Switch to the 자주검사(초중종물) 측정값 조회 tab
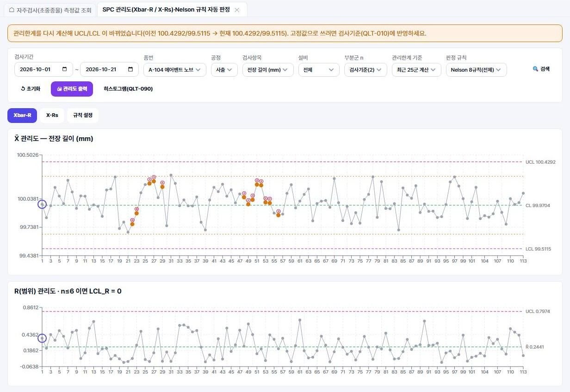Screen dimensions: 570x392 tap(50, 10)
